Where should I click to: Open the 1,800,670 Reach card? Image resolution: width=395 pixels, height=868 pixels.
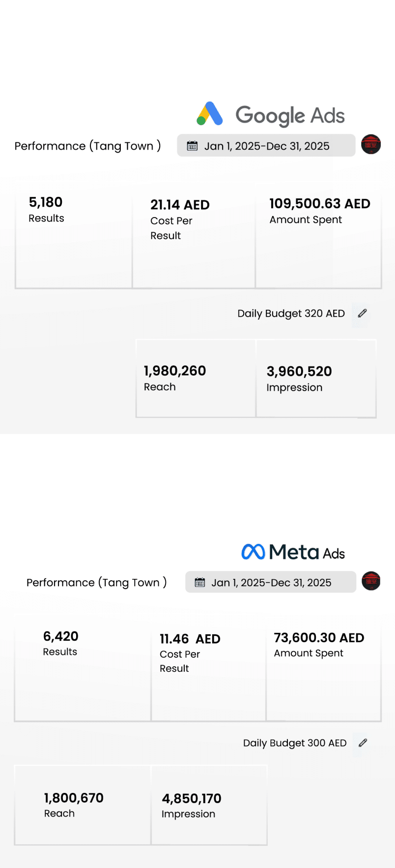(83, 805)
